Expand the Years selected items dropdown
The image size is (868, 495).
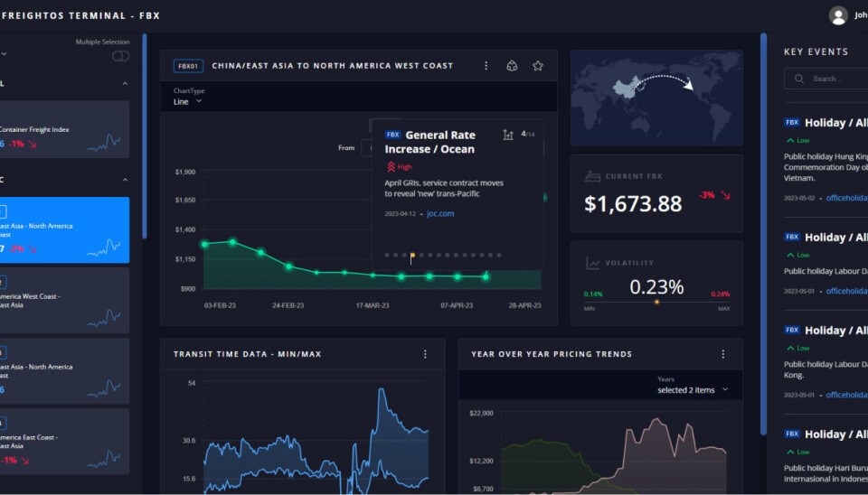coord(692,390)
